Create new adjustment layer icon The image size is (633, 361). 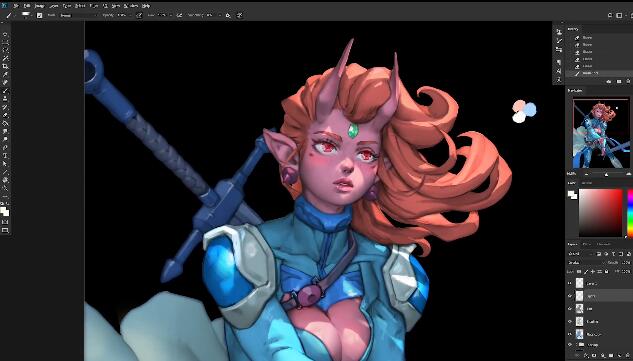pos(602,355)
